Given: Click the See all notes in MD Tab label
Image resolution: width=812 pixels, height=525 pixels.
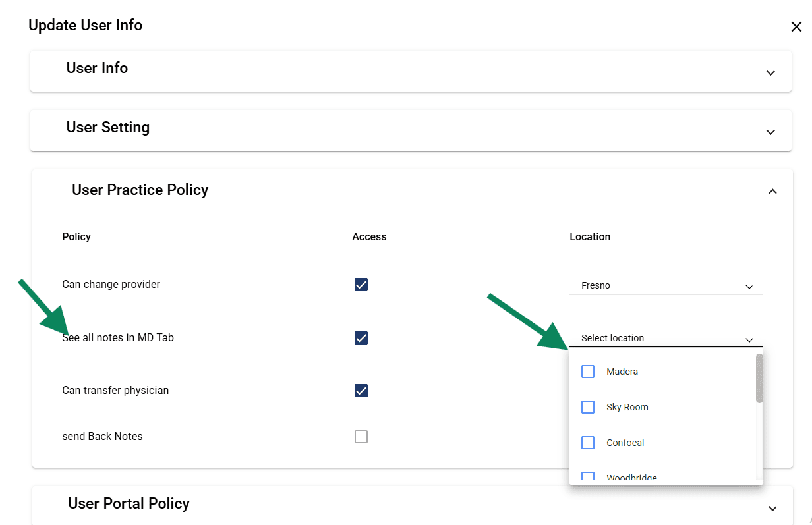Looking at the screenshot, I should 118,337.
